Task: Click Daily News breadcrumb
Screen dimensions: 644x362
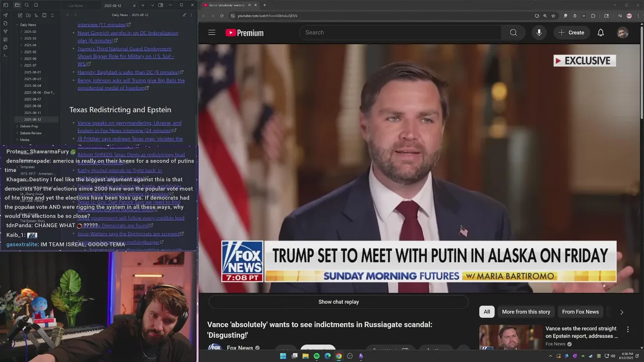Action: [x=120, y=15]
